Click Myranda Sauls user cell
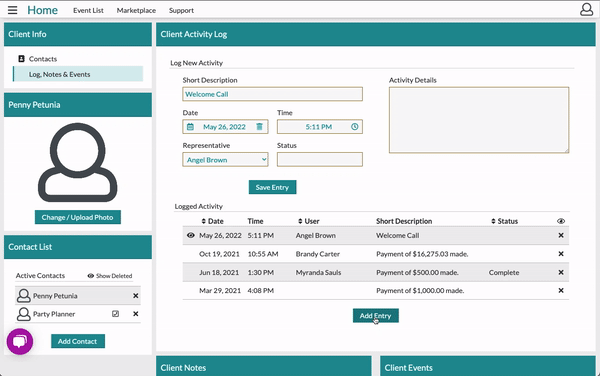Image resolution: width=600 pixels, height=376 pixels. 318,272
